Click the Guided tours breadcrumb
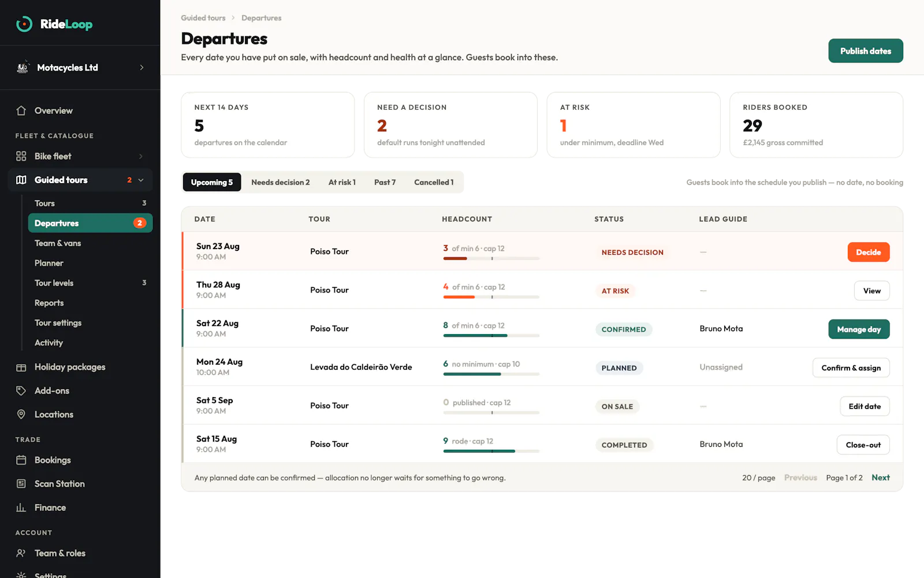Viewport: 924px width, 578px height. pos(203,18)
